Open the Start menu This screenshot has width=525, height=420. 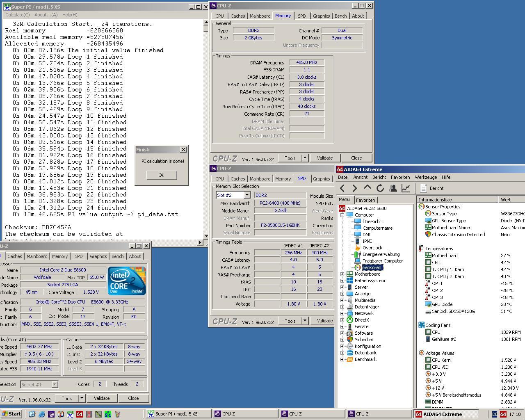coord(11,414)
